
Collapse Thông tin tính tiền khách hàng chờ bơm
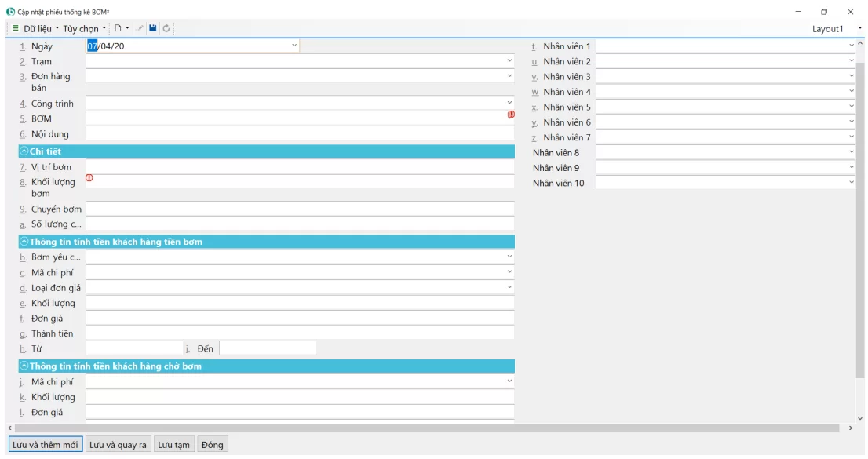[x=24, y=366]
